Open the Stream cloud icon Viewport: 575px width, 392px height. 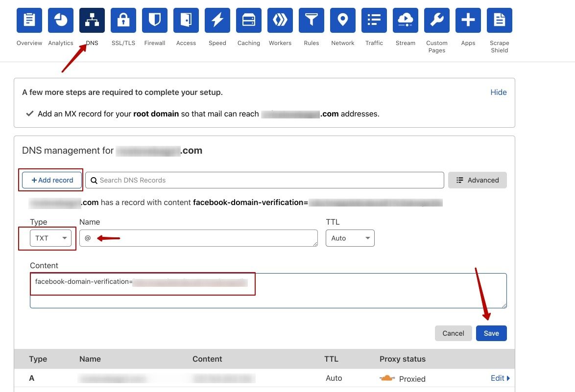406,21
